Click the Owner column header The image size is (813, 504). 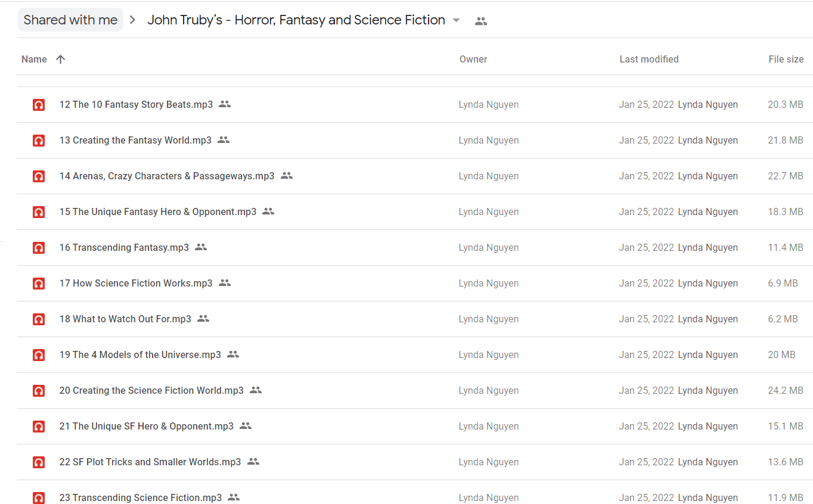[x=473, y=59]
